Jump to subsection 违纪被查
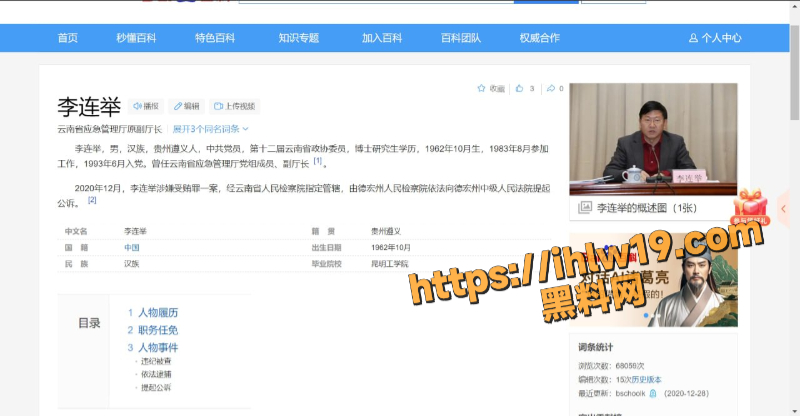Image resolution: width=800 pixels, height=416 pixels. click(x=156, y=361)
